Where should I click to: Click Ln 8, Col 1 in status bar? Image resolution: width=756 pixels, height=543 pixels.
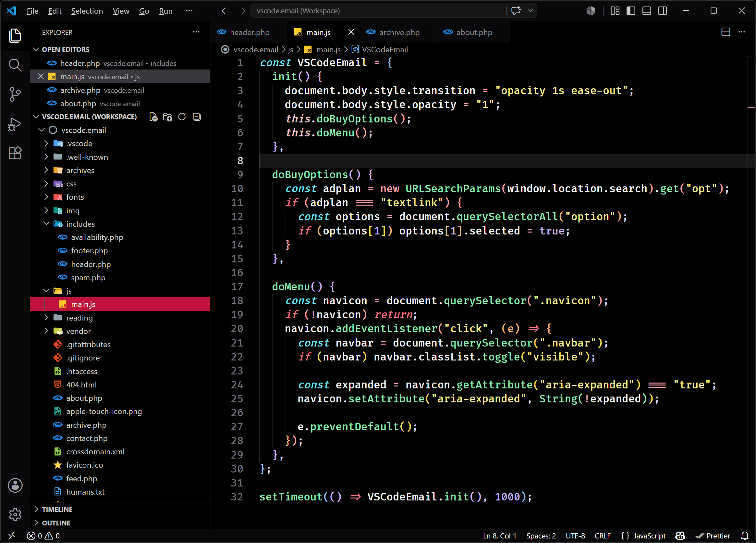click(500, 536)
